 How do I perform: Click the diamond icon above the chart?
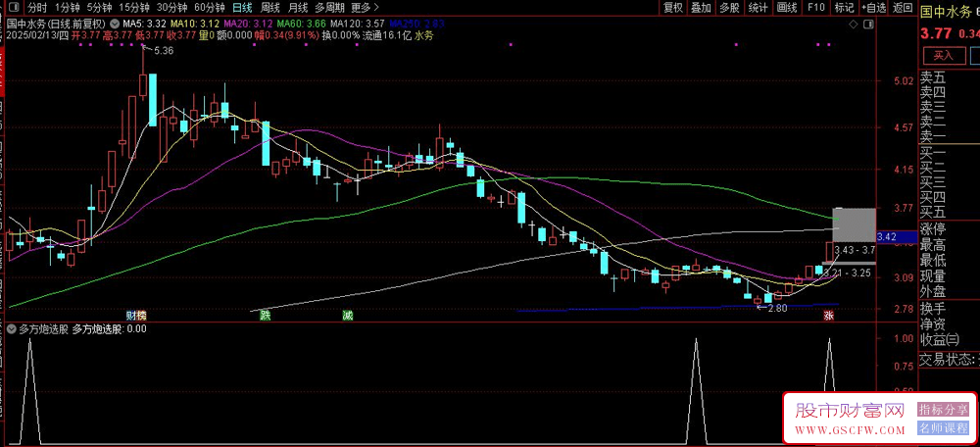[x=854, y=25]
